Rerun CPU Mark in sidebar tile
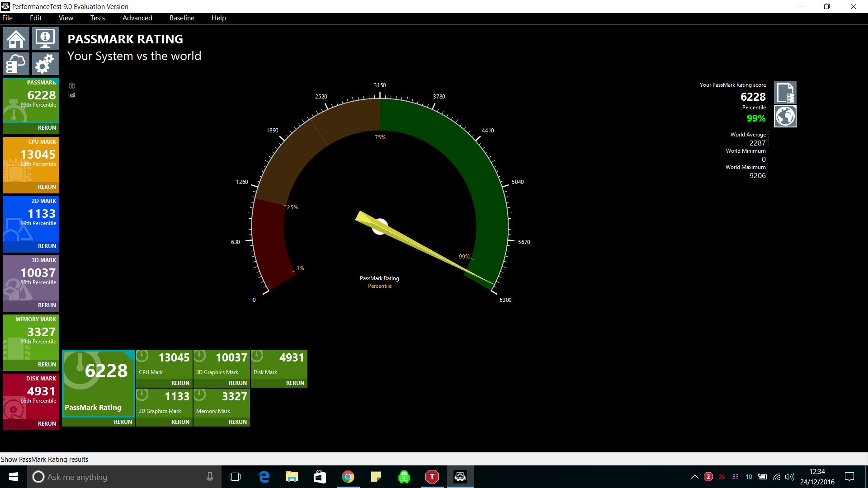 pos(47,187)
